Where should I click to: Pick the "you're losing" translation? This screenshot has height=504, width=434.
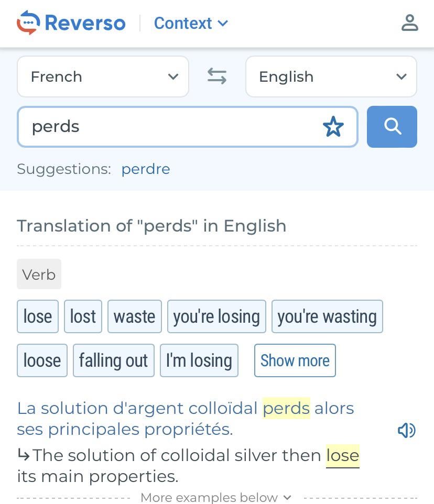(x=216, y=316)
